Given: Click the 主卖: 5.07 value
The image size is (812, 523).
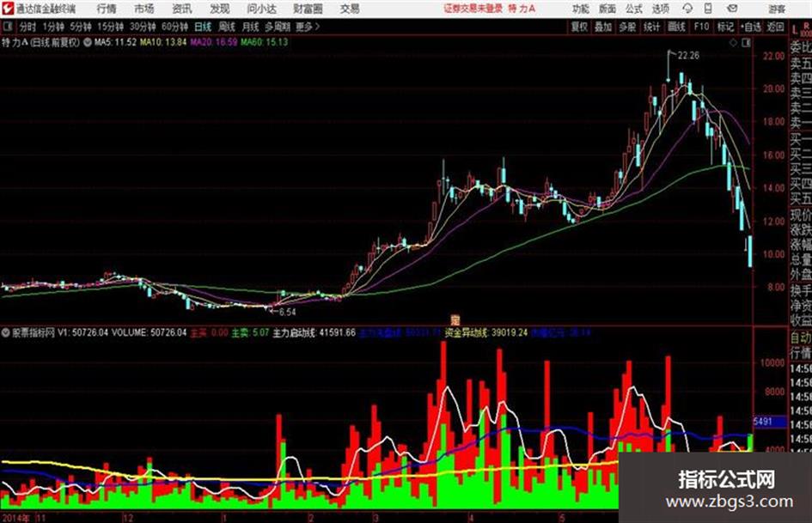Looking at the screenshot, I should (x=250, y=332).
